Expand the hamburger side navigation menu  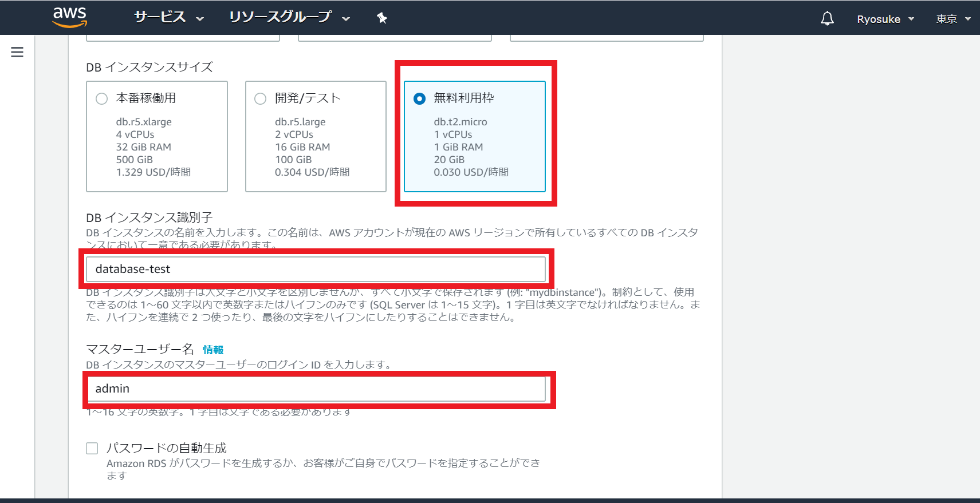point(17,52)
